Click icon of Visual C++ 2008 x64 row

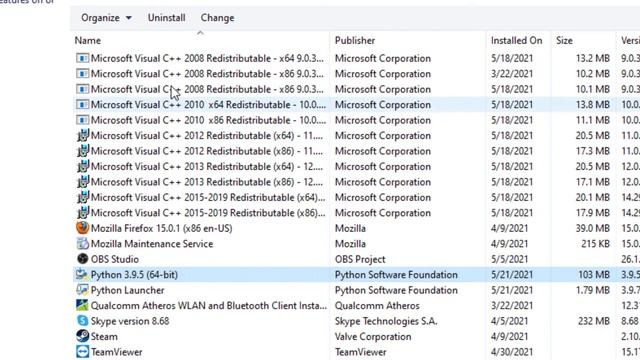(x=82, y=58)
